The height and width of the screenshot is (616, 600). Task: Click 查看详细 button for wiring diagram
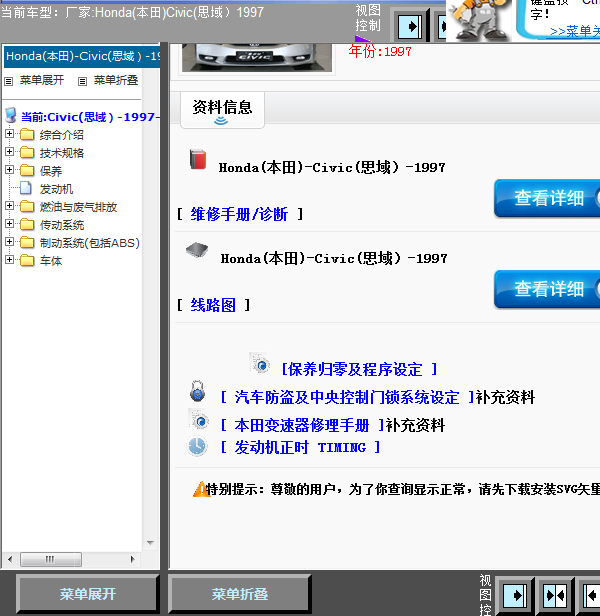pos(547,289)
